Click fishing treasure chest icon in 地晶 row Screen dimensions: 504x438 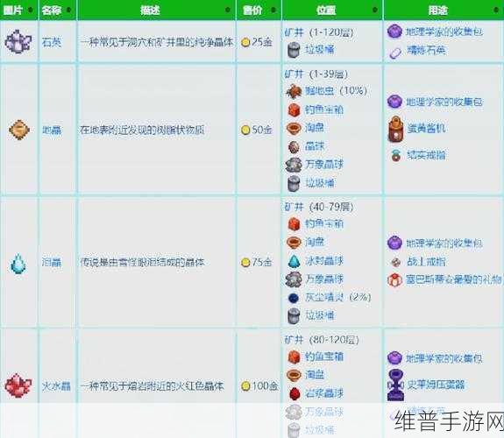click(294, 109)
